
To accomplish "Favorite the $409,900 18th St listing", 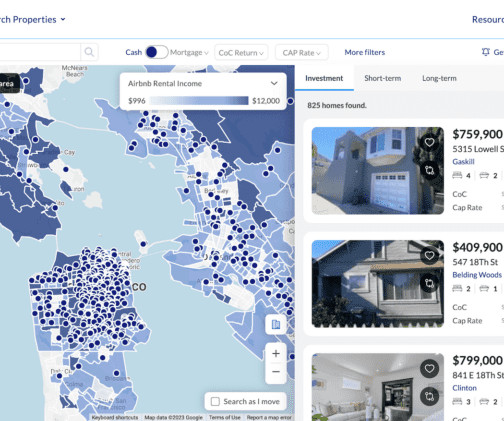I will [x=429, y=256].
